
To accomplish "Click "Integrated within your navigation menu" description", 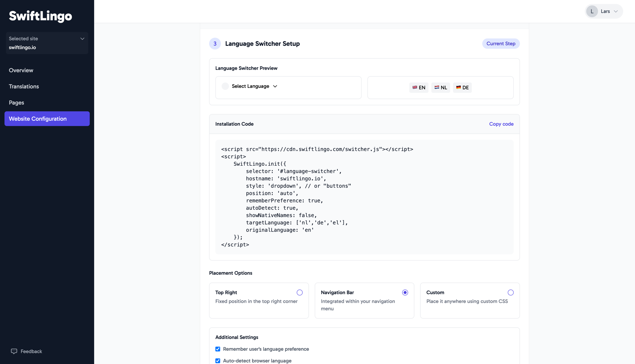I will 358,305.
